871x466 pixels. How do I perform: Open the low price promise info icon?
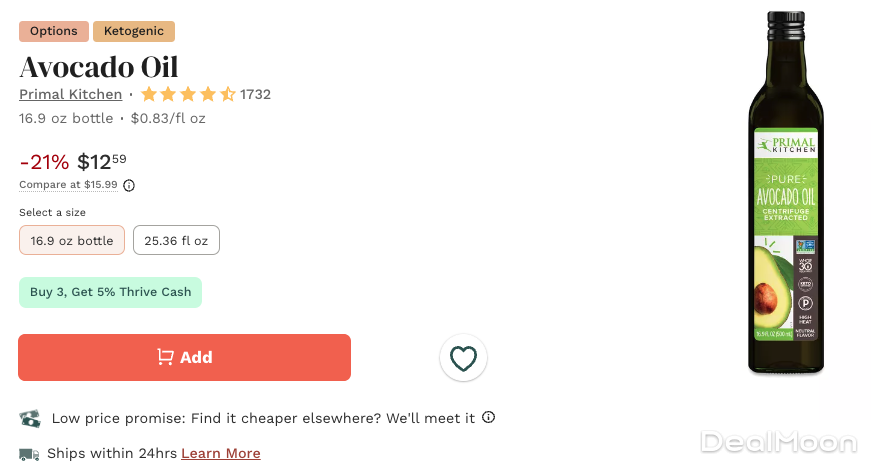click(x=489, y=417)
